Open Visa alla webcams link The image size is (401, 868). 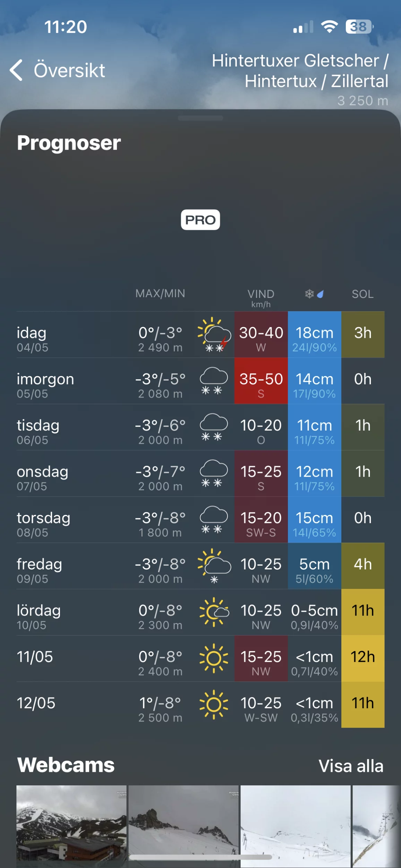pyautogui.click(x=351, y=766)
